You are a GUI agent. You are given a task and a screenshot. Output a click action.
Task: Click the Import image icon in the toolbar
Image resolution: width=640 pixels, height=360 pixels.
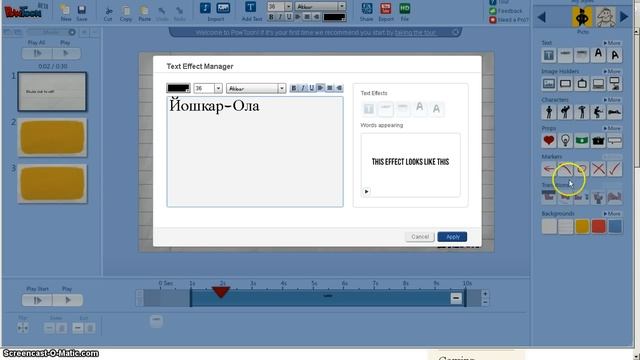(223, 8)
